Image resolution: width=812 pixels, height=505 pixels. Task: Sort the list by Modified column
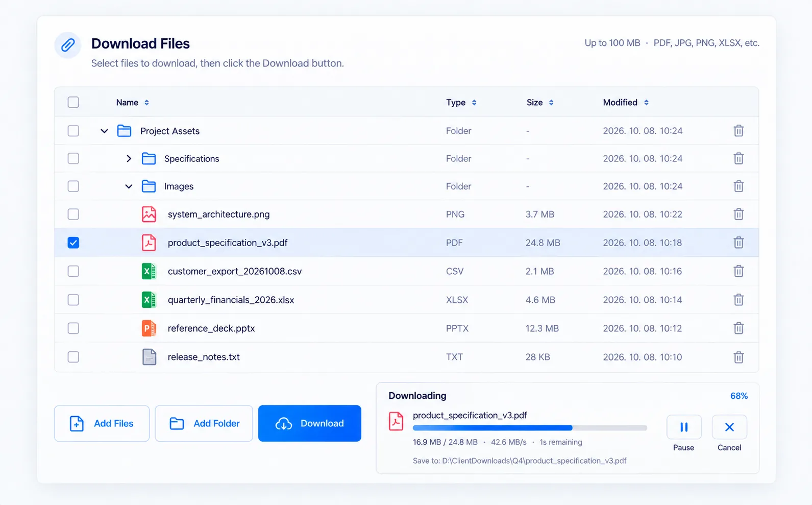626,102
